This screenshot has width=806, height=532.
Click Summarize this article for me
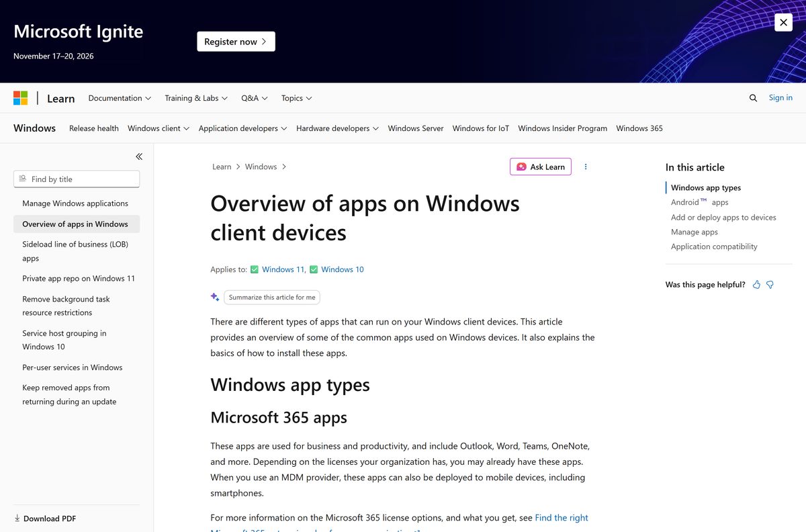coord(272,297)
